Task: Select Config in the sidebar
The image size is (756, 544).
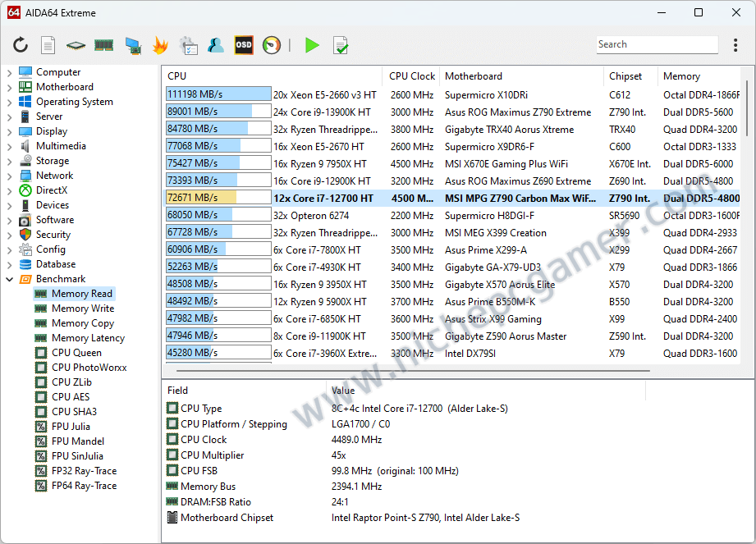Action: click(x=51, y=249)
